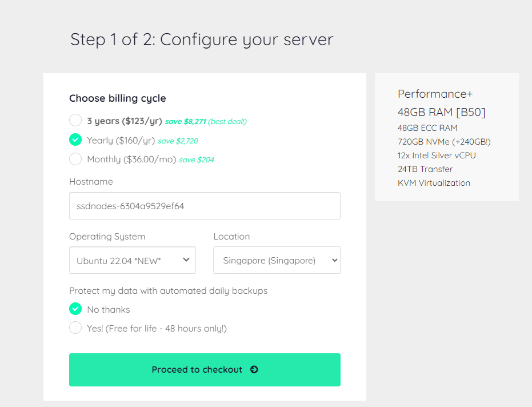Click the 'save $8,271' best deal text
Image resolution: width=532 pixels, height=407 pixels.
(x=185, y=122)
